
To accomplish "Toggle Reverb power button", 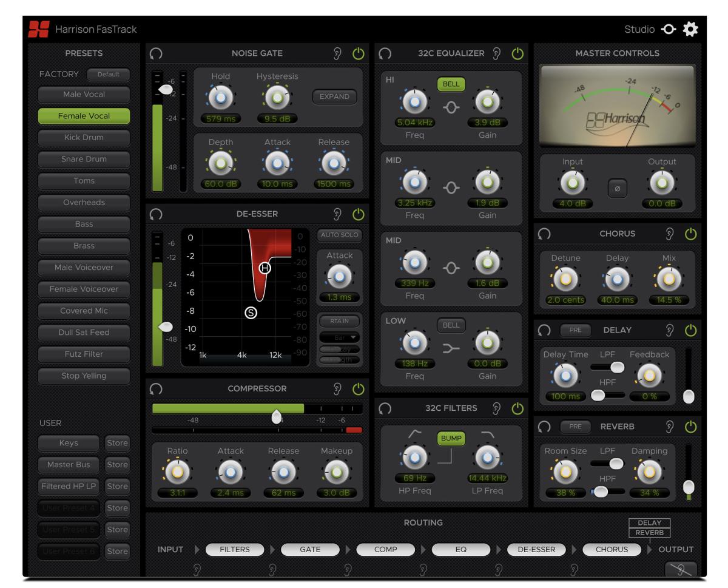I will 691,427.
